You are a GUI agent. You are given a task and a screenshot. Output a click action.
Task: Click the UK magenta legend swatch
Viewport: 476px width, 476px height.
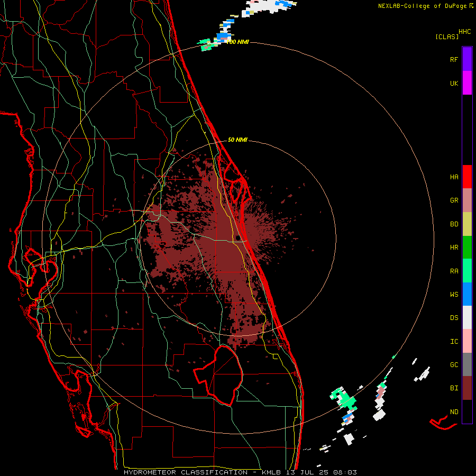(467, 83)
